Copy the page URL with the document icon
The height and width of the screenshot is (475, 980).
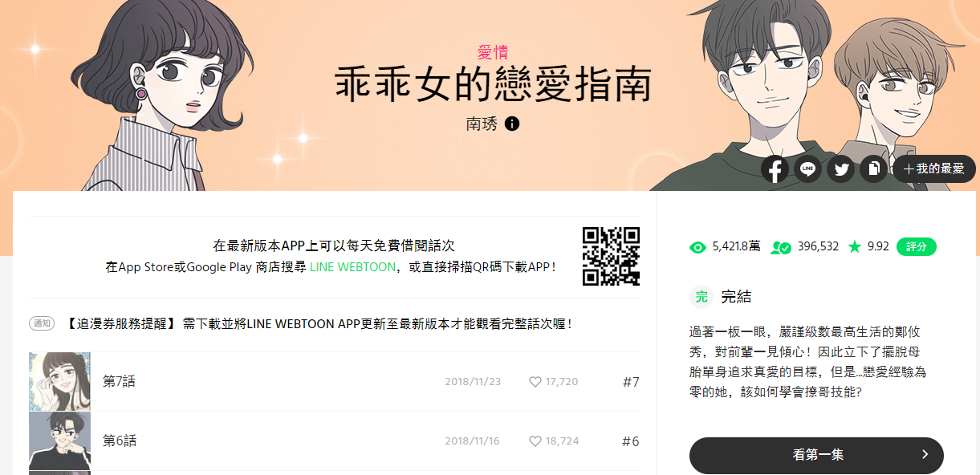873,169
